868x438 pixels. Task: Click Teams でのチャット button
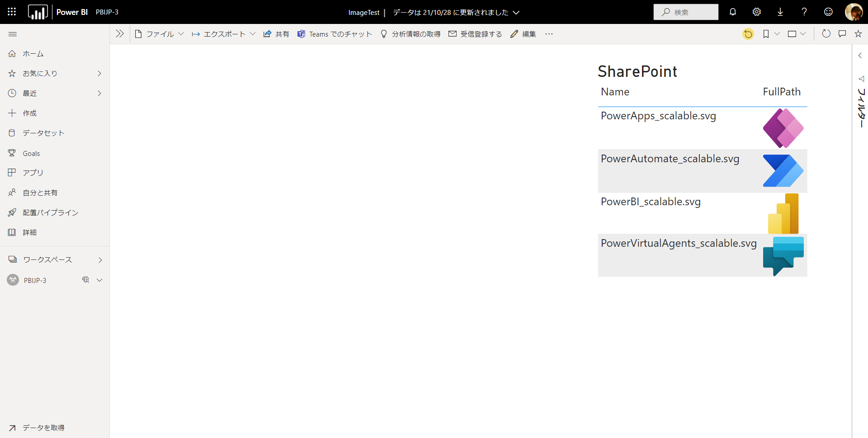click(x=335, y=34)
